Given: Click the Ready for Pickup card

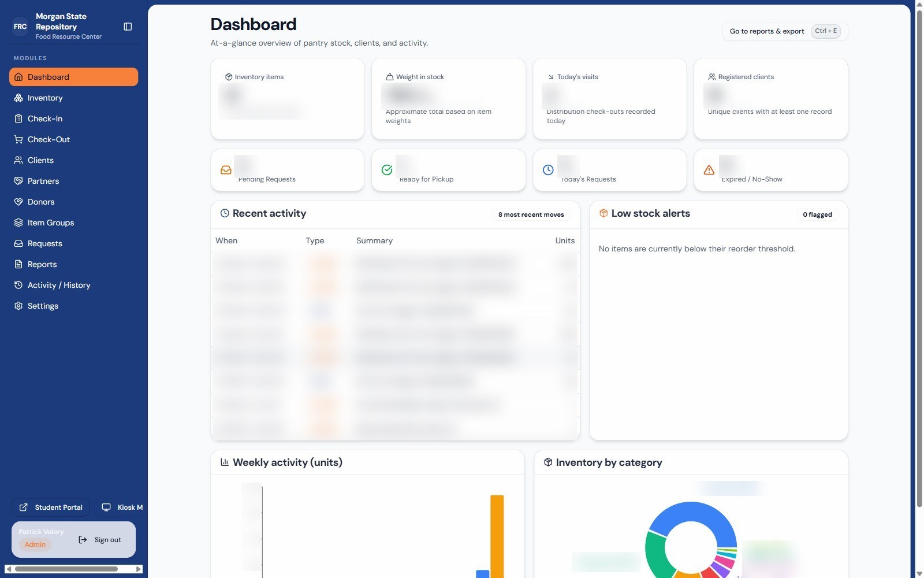Looking at the screenshot, I should click(x=449, y=170).
